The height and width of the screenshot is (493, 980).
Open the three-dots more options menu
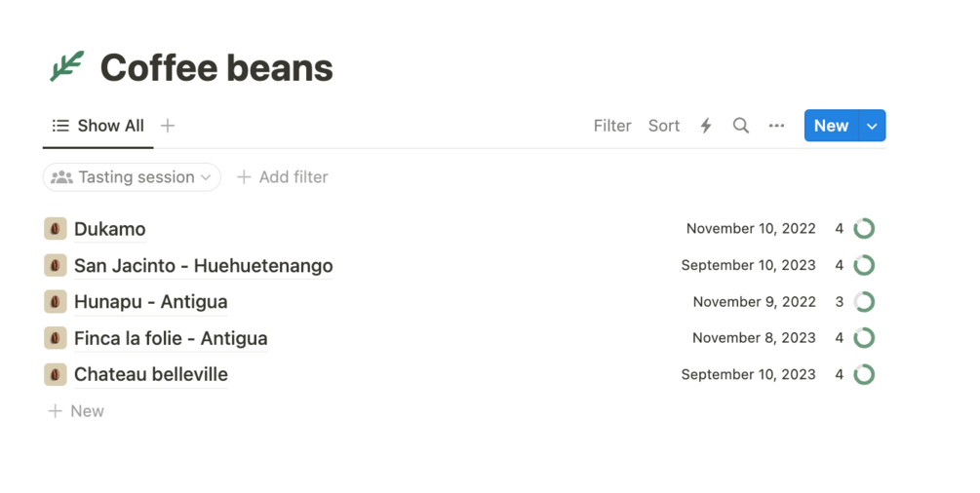pyautogui.click(x=776, y=126)
